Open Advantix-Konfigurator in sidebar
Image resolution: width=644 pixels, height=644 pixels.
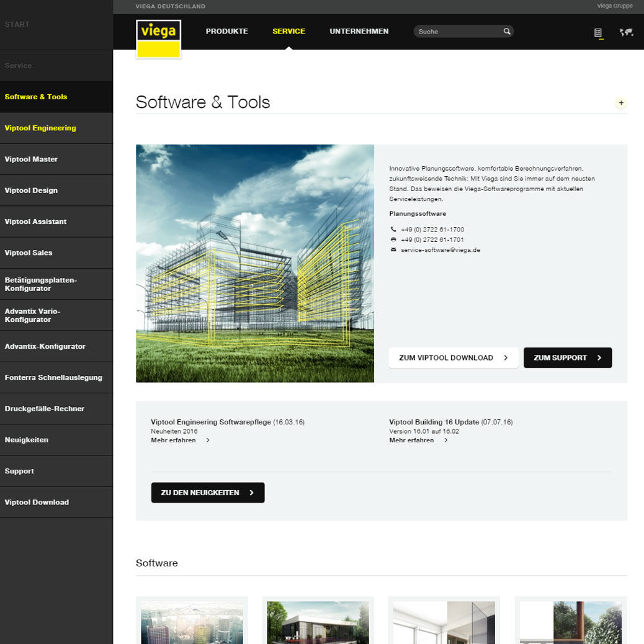(x=56, y=347)
